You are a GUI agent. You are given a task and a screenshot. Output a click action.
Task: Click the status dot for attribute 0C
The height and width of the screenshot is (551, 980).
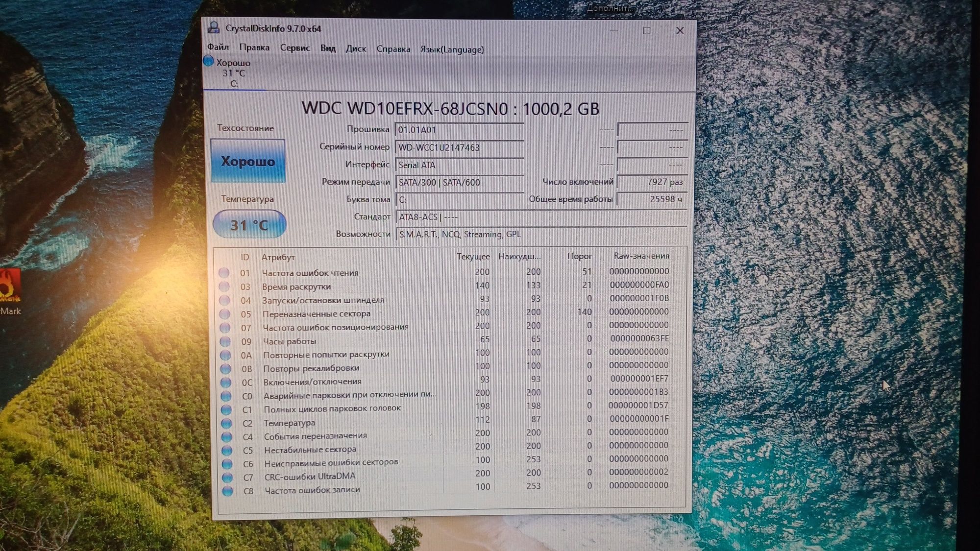coord(226,383)
